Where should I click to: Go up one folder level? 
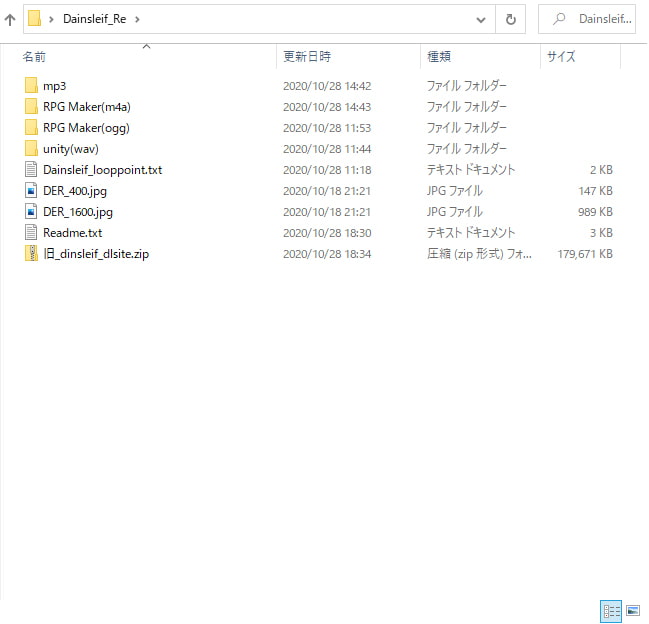(10, 19)
